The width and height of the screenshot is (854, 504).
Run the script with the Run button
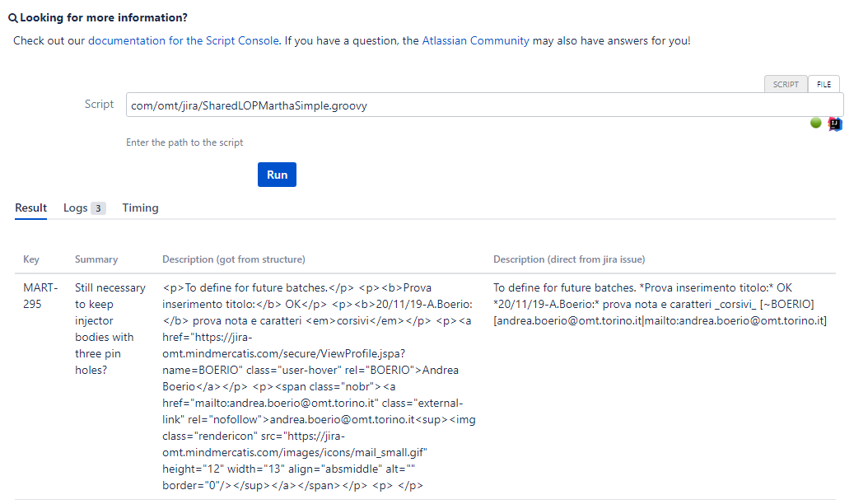[277, 175]
